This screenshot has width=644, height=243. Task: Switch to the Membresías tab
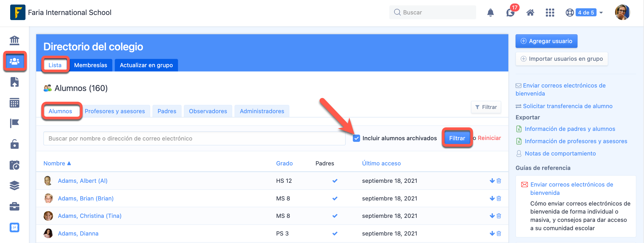pos(91,65)
